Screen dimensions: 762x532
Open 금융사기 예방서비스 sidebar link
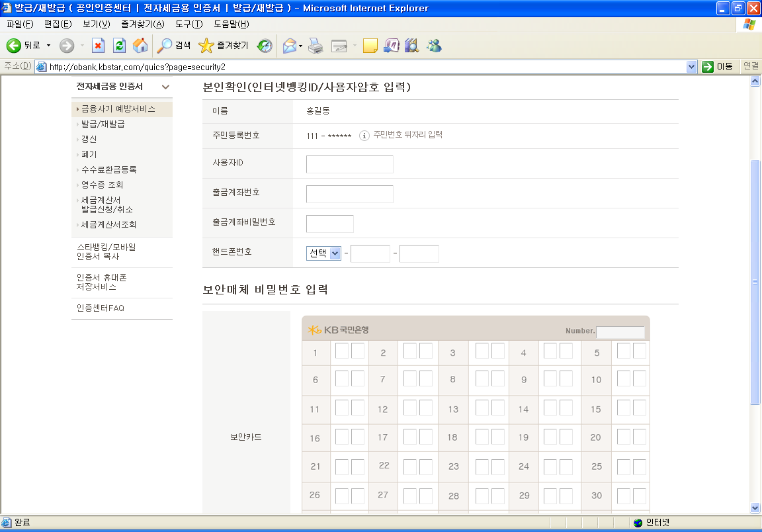pos(118,109)
